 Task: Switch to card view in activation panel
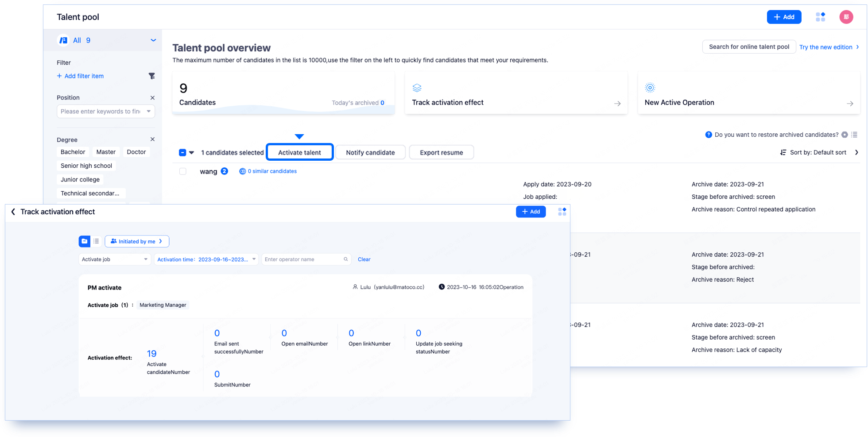pyautogui.click(x=84, y=241)
